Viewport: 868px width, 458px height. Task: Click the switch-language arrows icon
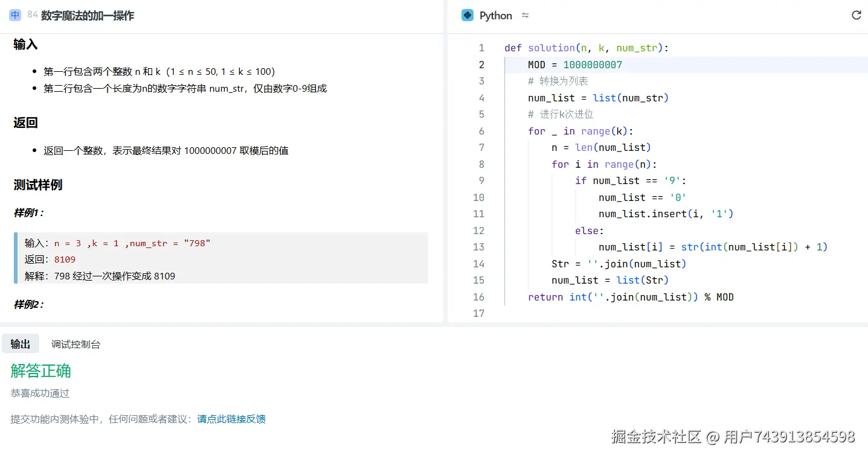pyautogui.click(x=525, y=15)
